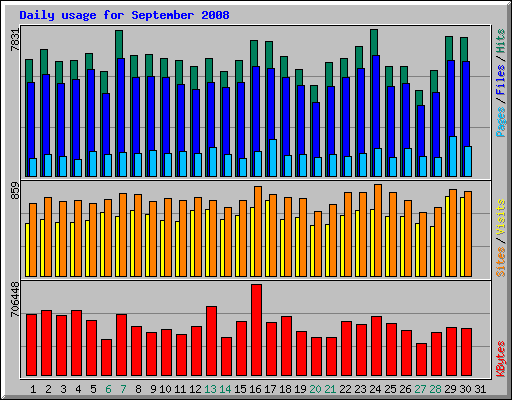This screenshot has height=400, width=512.
Task: Click the cyan Pages bar for day 29
Action: pos(453,156)
